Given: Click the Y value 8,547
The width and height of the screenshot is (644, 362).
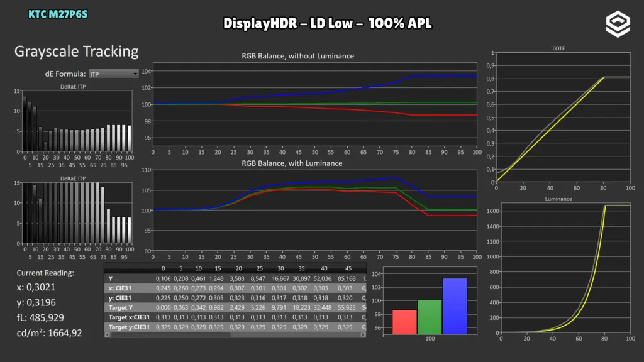Looking at the screenshot, I should [x=258, y=278].
